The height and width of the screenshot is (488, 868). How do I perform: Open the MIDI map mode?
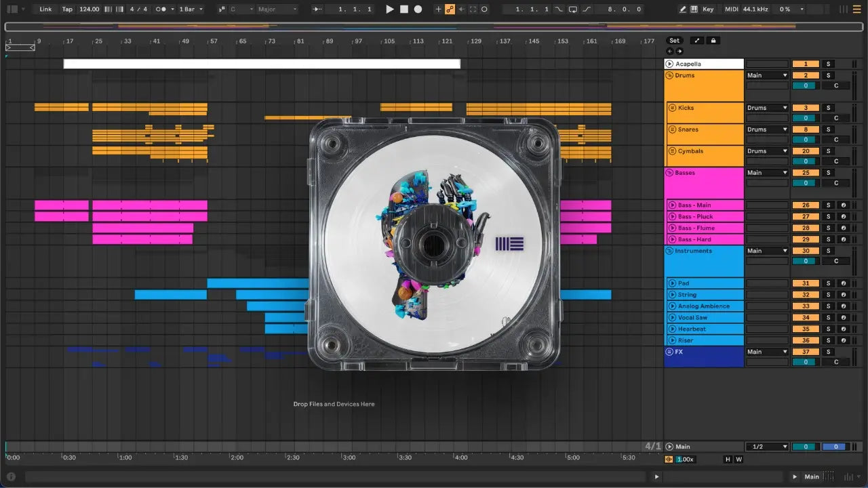coord(731,9)
